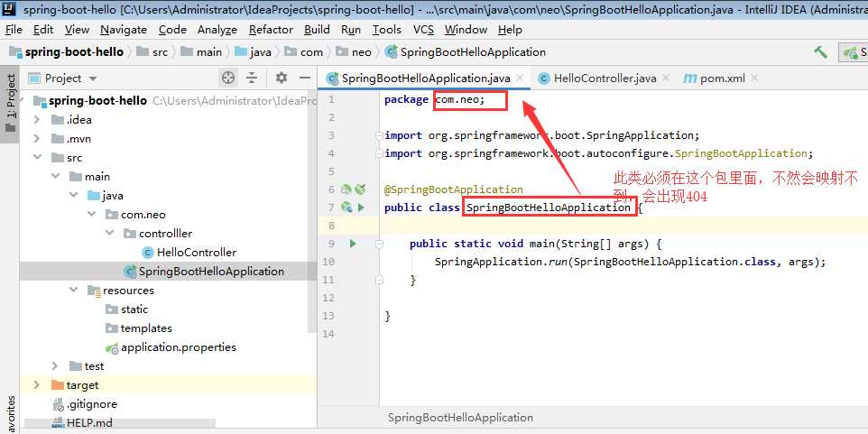This screenshot has width=868, height=434.
Task: Open the Run menu
Action: pos(351,30)
